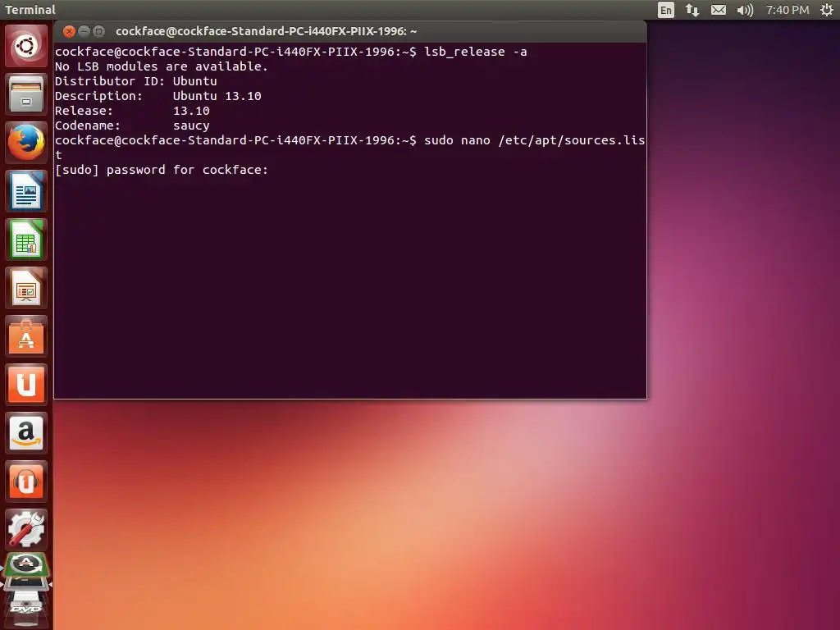The height and width of the screenshot is (630, 840).
Task: Click the 'Distributor ID: Ubuntu' line
Action: (x=136, y=81)
